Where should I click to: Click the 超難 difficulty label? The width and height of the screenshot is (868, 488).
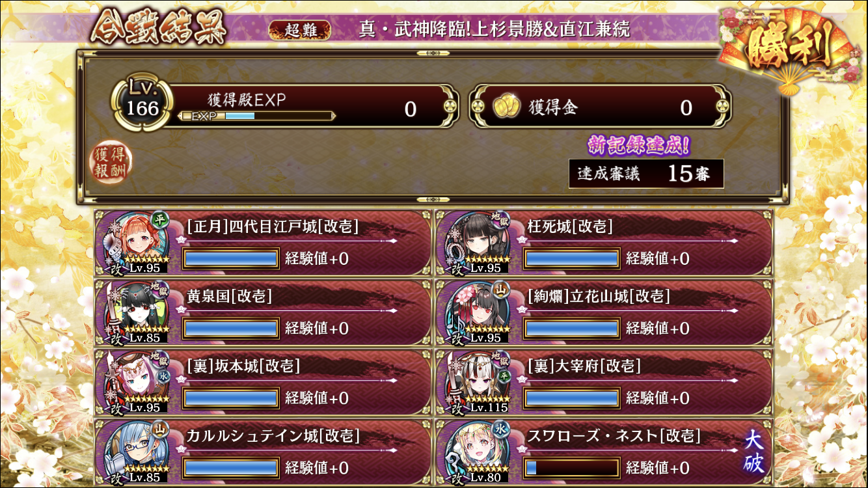[299, 29]
